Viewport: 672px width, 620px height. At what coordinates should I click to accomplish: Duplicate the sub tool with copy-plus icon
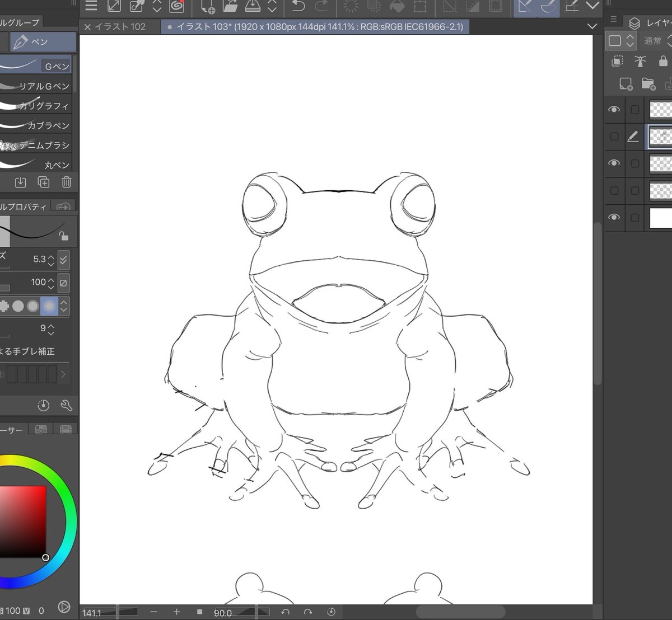[x=44, y=182]
